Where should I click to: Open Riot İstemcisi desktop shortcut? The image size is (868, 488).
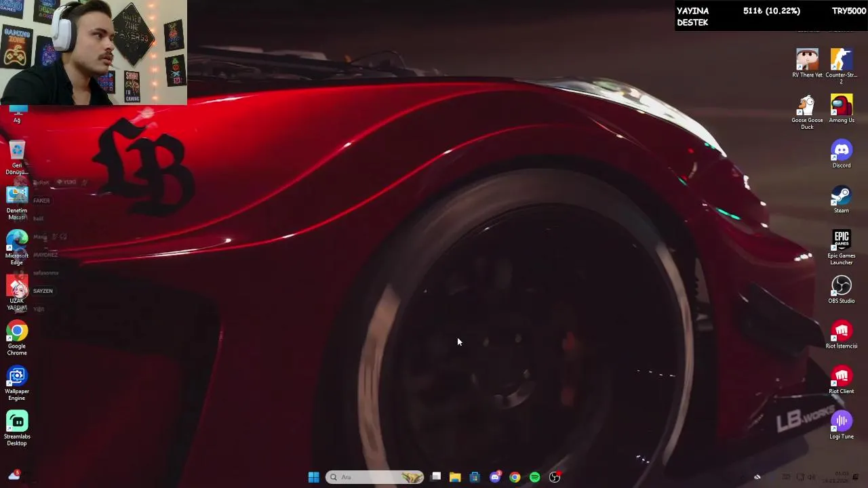coord(842,335)
